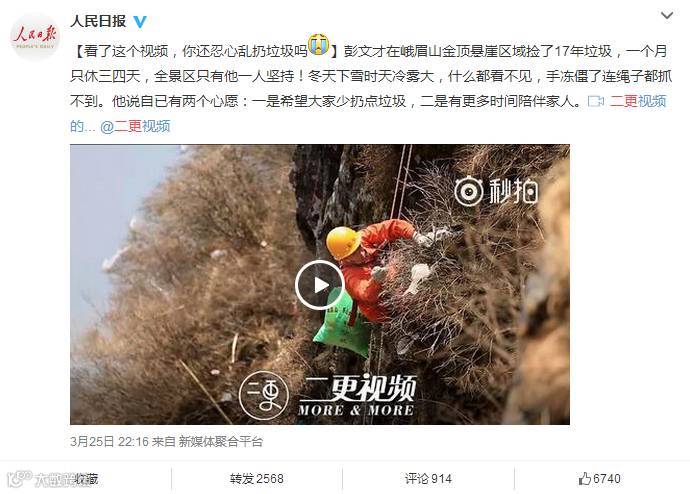
Task: Play the cliff cleaner video
Action: (x=320, y=285)
